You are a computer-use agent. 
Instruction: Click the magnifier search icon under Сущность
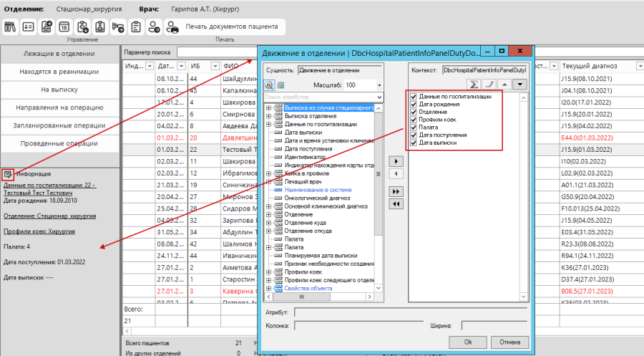point(269,85)
